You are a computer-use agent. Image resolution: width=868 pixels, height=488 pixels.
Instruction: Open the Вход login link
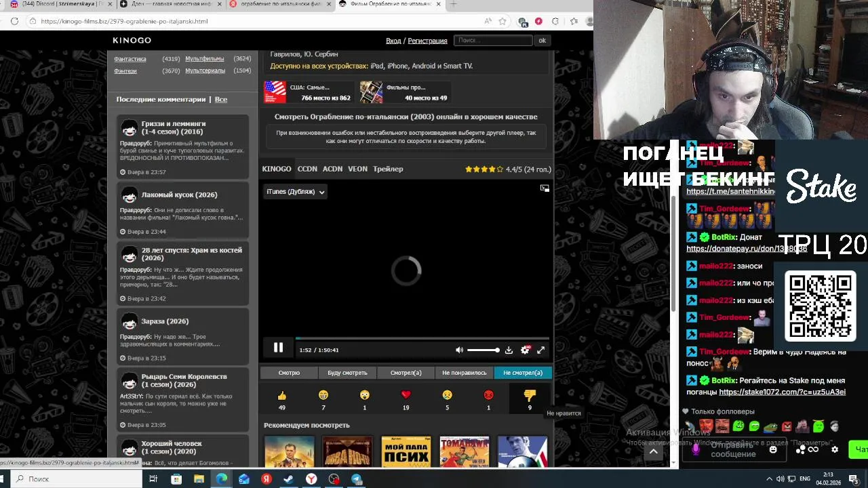click(x=393, y=41)
